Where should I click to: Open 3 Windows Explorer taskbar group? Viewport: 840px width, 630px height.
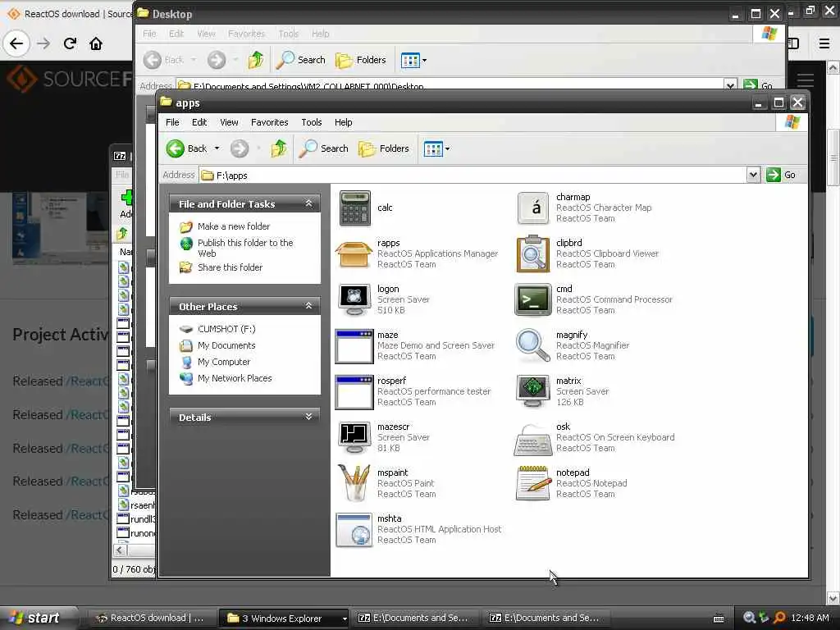coord(283,619)
